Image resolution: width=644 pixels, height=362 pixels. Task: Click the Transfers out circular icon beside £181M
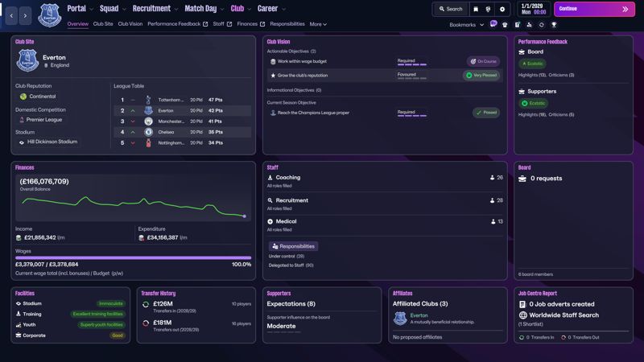pos(146,323)
